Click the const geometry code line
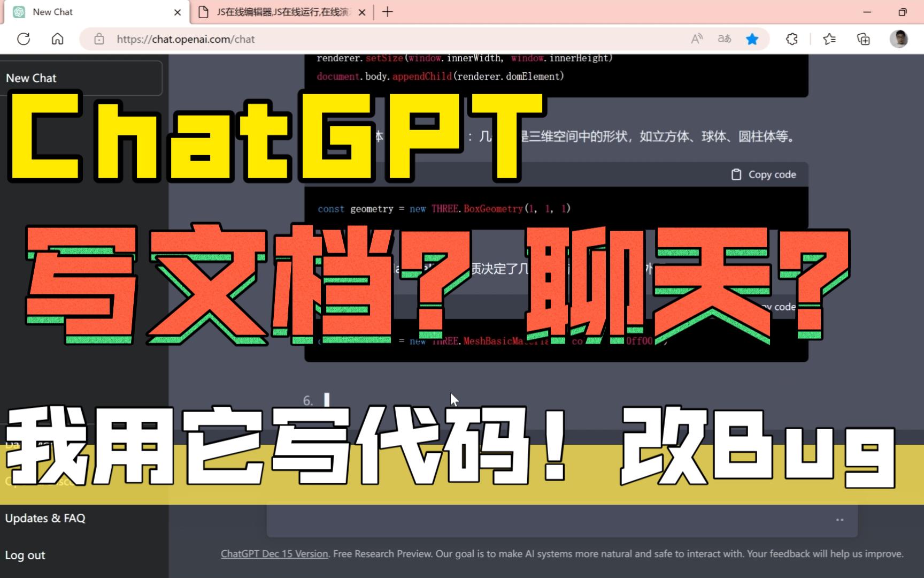924x578 pixels. (x=444, y=209)
